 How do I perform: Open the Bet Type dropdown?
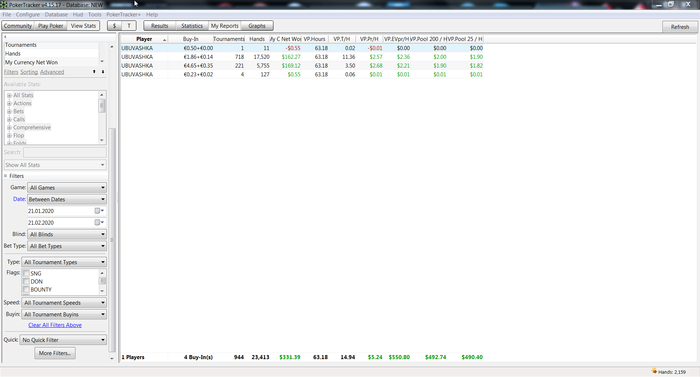coord(67,246)
